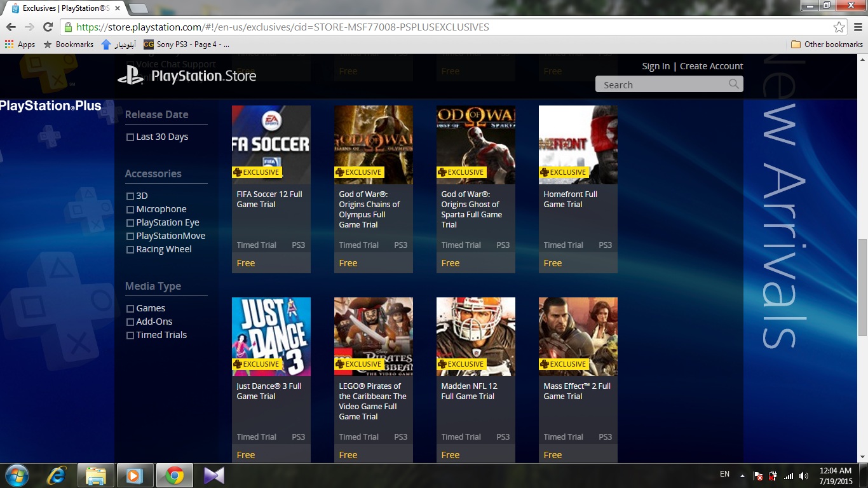Click the Windows Start button
Viewport: 868px width, 488px height.
point(17,475)
